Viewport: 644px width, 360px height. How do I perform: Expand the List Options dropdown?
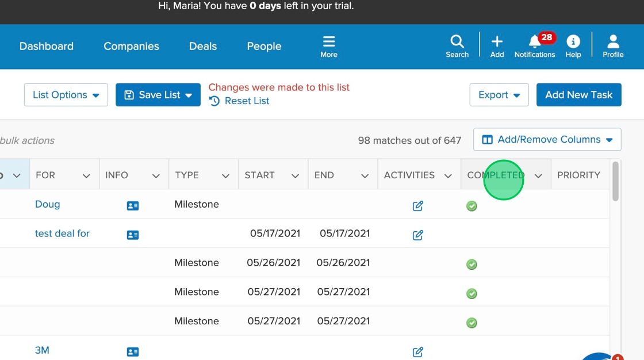point(66,95)
